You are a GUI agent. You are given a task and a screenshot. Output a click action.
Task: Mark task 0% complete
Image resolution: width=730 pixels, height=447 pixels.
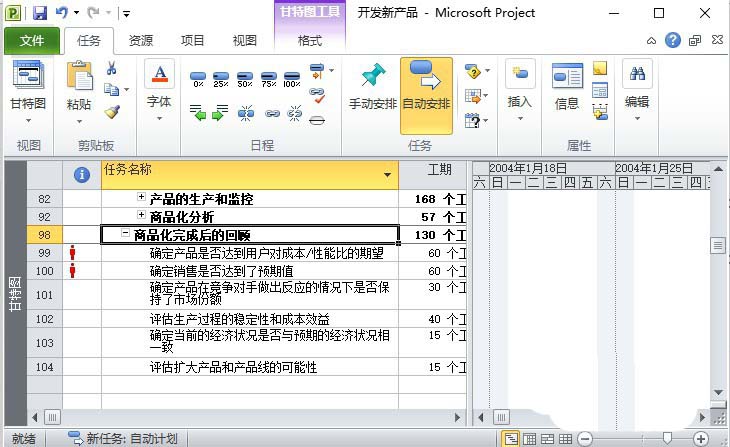[198, 79]
